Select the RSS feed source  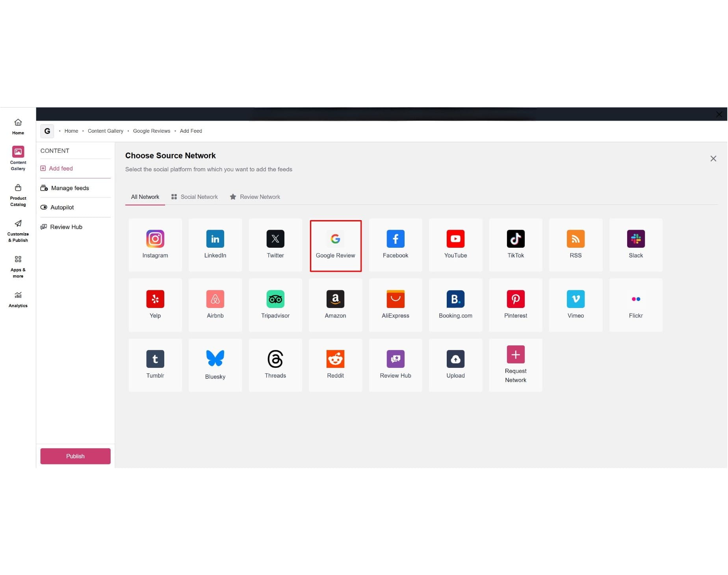[x=576, y=245]
